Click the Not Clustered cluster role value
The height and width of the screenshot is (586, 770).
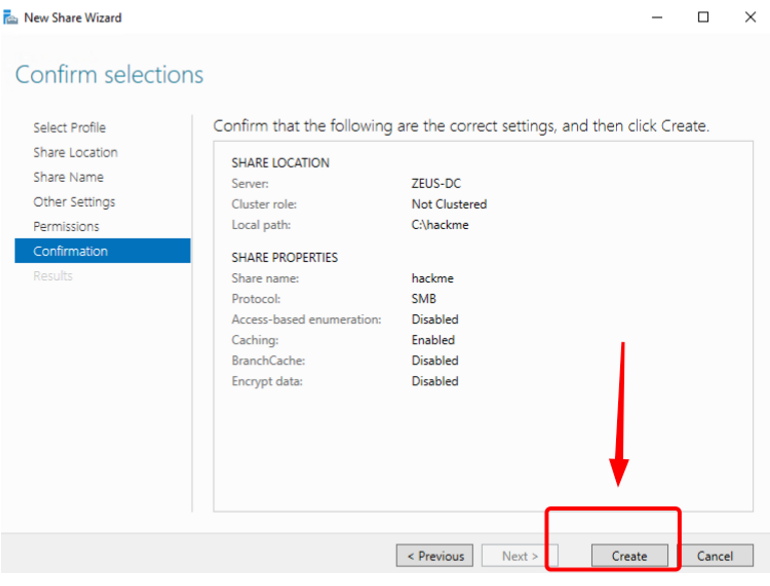(449, 204)
